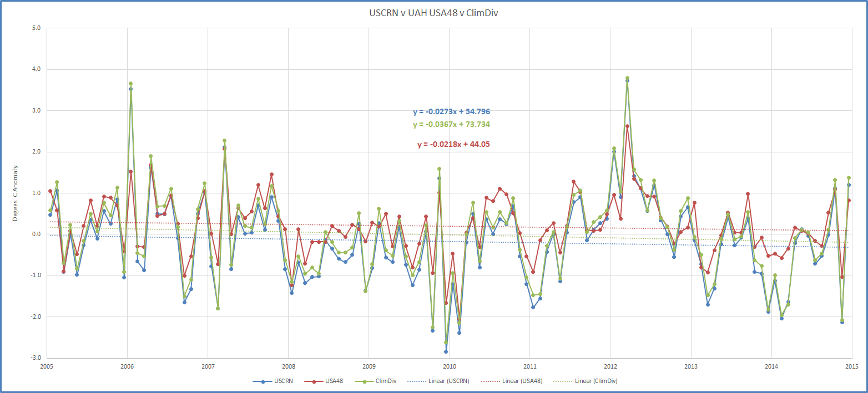Click the green ClimDiv peak data point in early 2006
Screen dimensions: 868x393
point(130,84)
